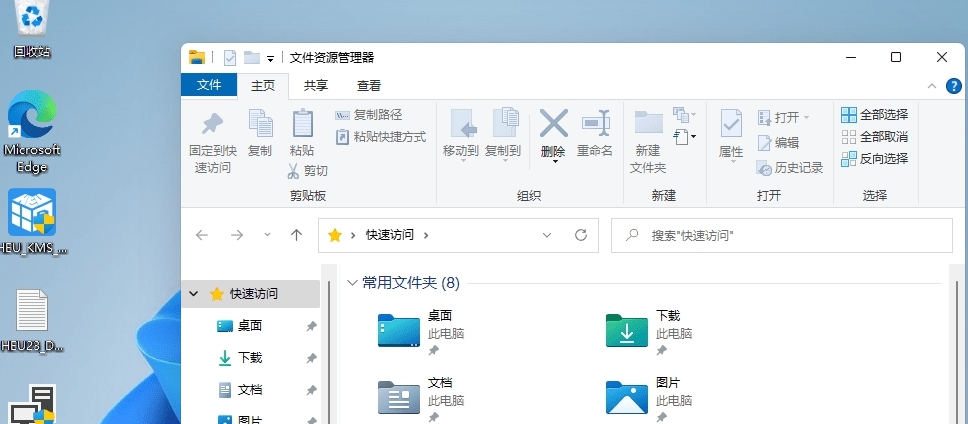Select the HEU_KMS desktop icon
The image size is (968, 424).
pyautogui.click(x=32, y=221)
